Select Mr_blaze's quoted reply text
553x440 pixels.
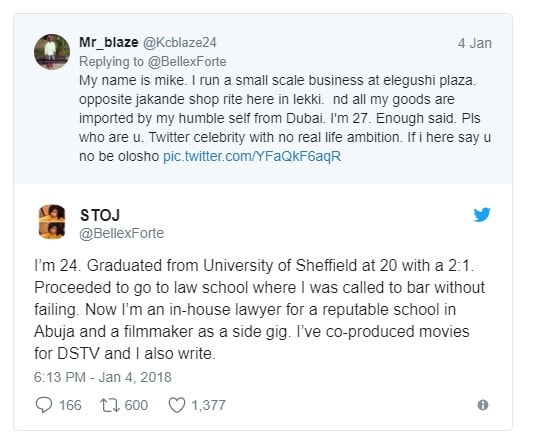[x=285, y=118]
